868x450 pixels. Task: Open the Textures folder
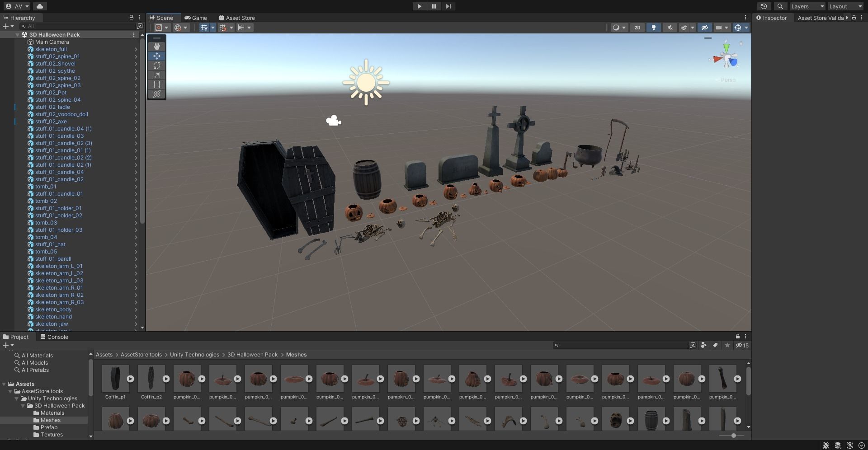52,435
